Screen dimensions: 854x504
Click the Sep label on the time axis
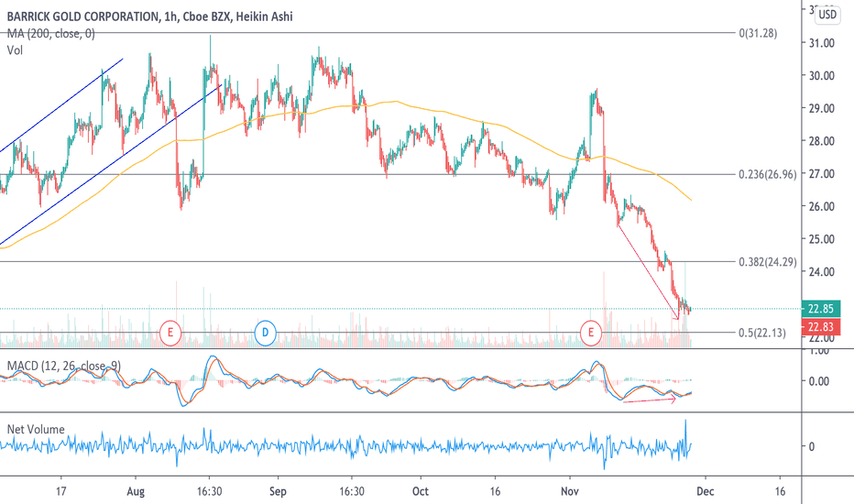click(x=278, y=491)
